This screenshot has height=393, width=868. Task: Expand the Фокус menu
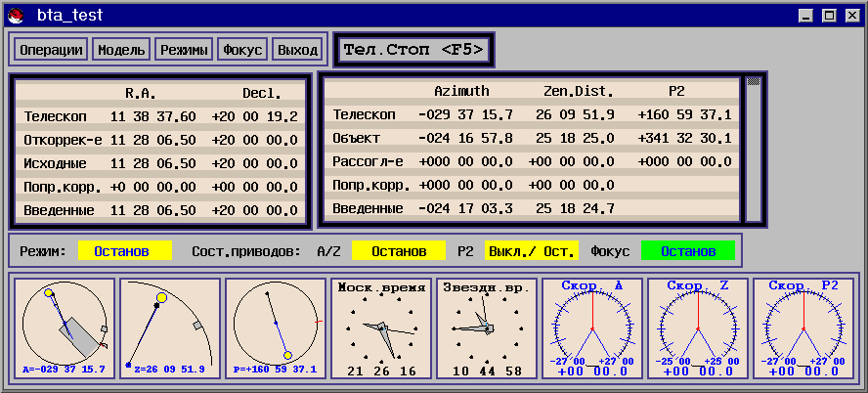(x=242, y=50)
